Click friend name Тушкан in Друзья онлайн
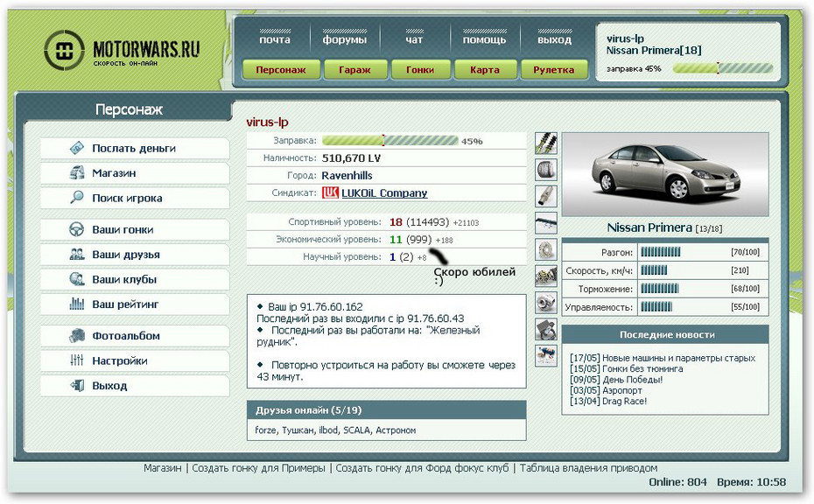This screenshot has width=814, height=504. coord(298,430)
